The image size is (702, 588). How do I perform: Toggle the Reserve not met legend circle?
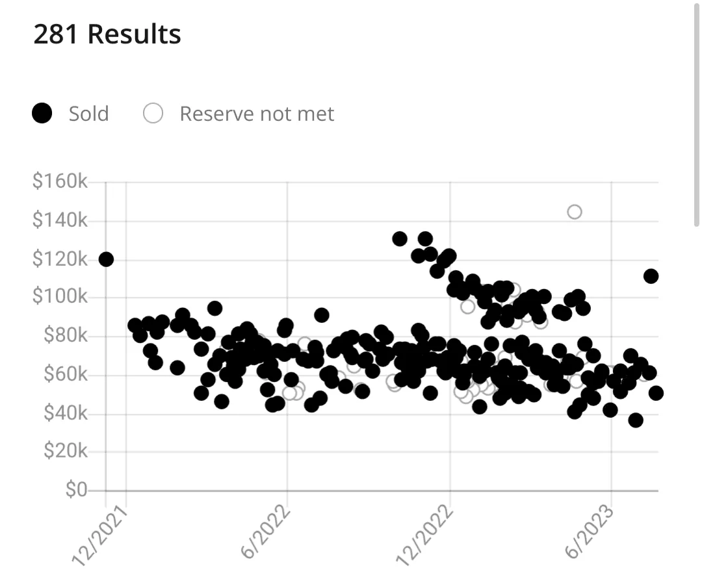tap(153, 113)
